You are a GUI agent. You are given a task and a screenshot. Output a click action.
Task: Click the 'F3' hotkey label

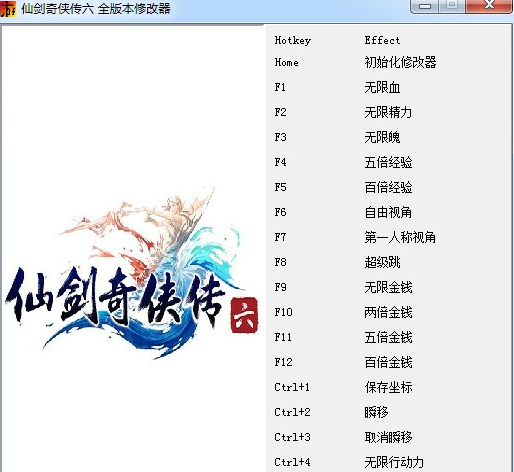[x=280, y=137]
